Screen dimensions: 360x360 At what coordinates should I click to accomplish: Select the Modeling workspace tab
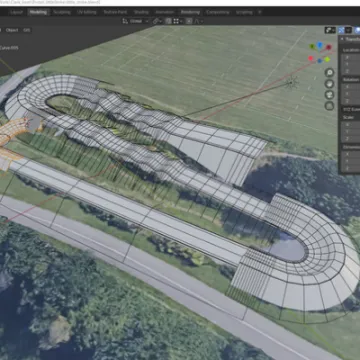click(x=38, y=12)
